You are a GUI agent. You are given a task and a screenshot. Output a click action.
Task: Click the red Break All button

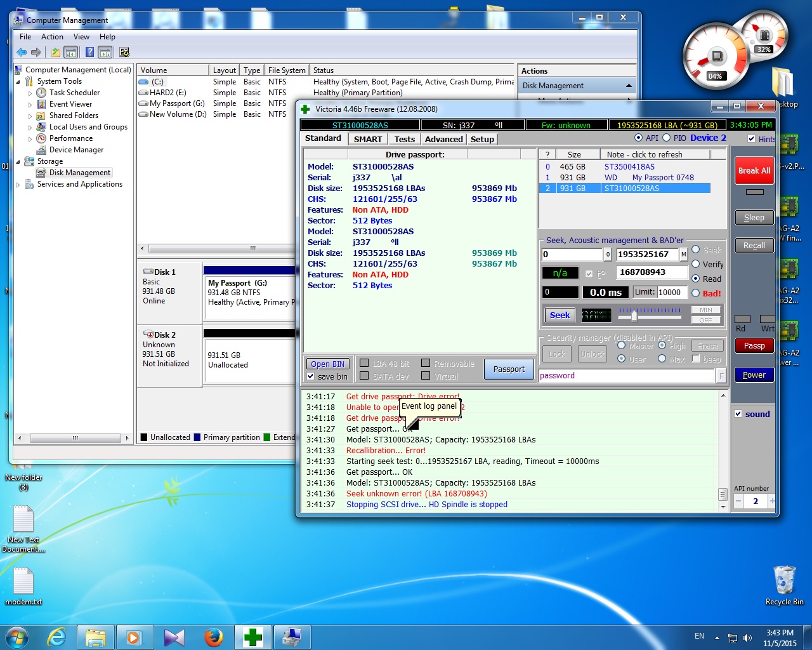click(754, 171)
